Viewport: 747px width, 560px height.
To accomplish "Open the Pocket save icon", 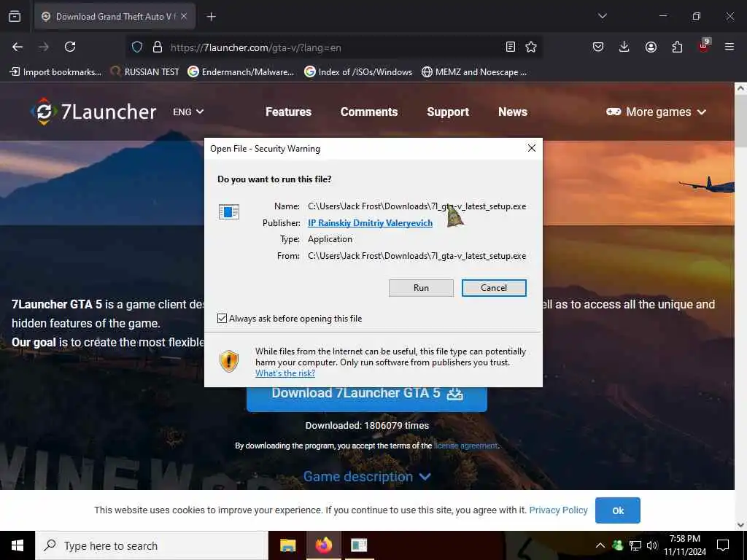I will [x=598, y=47].
